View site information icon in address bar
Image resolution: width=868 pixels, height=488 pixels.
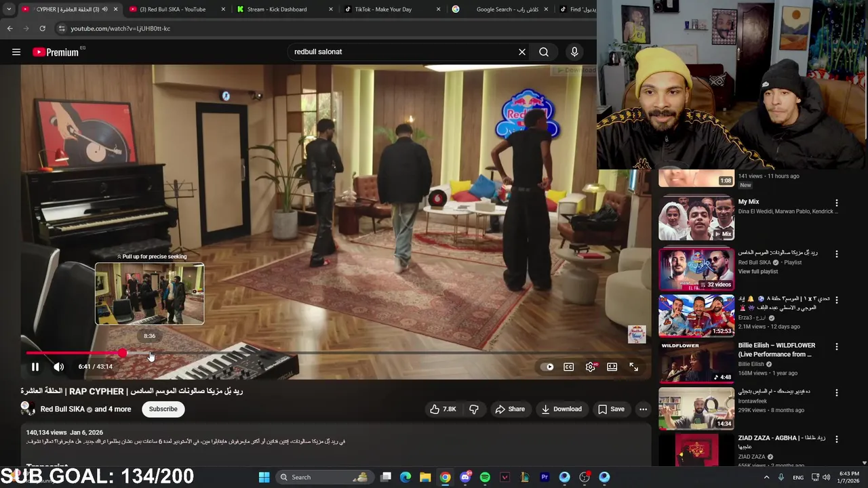(x=62, y=28)
